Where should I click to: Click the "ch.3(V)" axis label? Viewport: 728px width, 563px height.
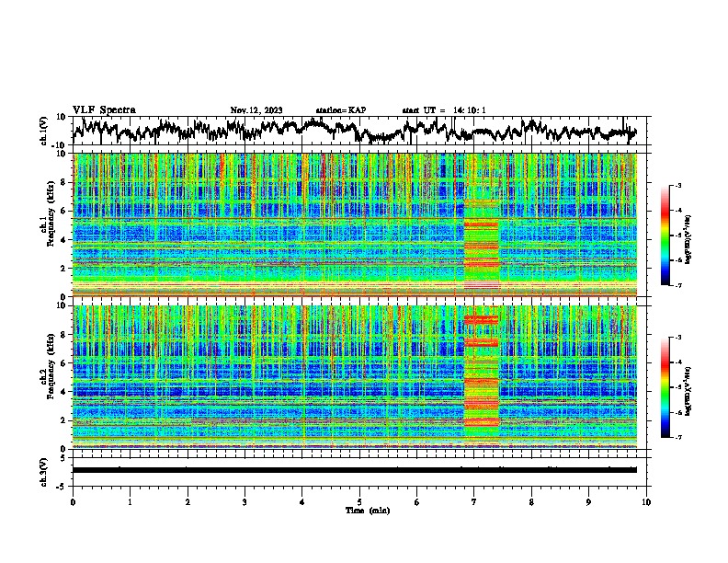[x=44, y=472]
